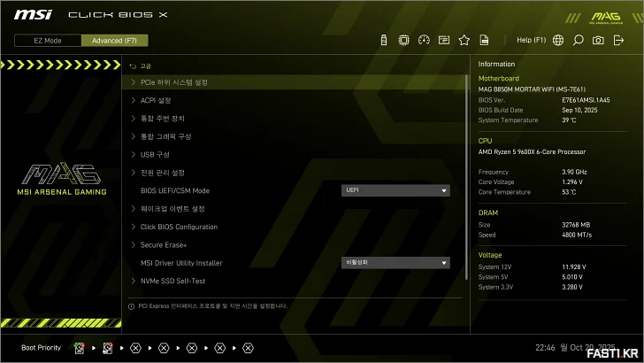
Task: Select the fourth boot priority empty slot
Action: tap(164, 348)
